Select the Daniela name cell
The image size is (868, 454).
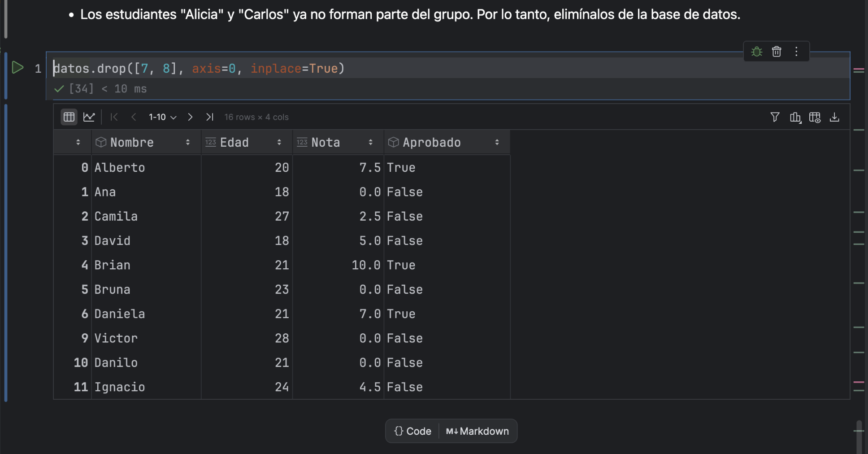tap(146, 314)
